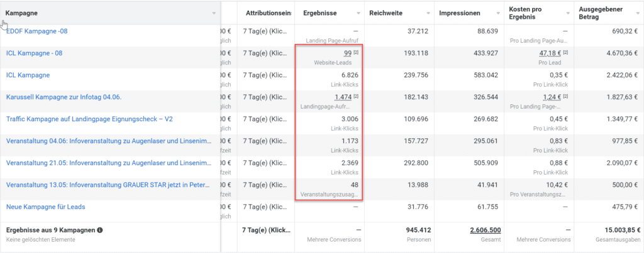This screenshot has width=644, height=253.
Task: Click the footnote [2] marker beside 1.474 results
Action: pyautogui.click(x=356, y=97)
